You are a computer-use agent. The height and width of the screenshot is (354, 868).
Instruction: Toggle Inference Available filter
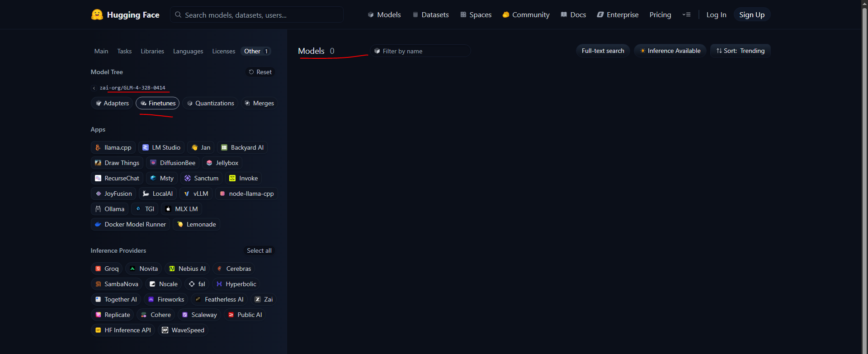point(670,51)
